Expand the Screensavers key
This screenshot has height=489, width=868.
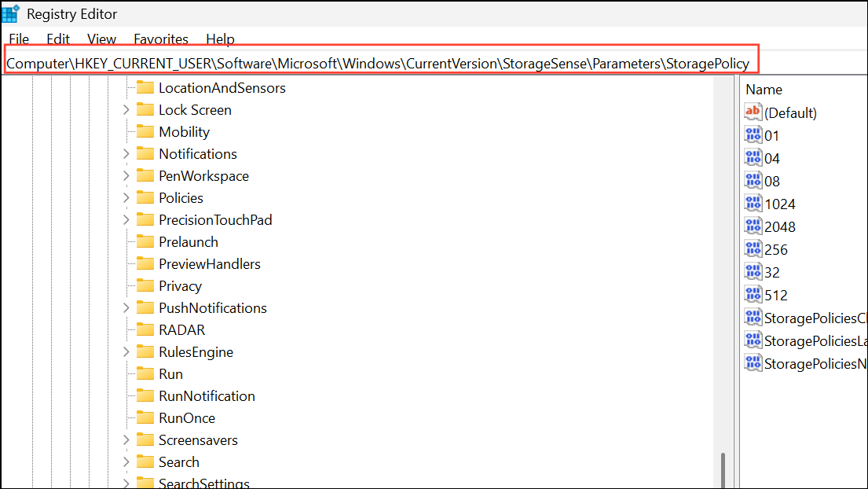[x=126, y=439]
